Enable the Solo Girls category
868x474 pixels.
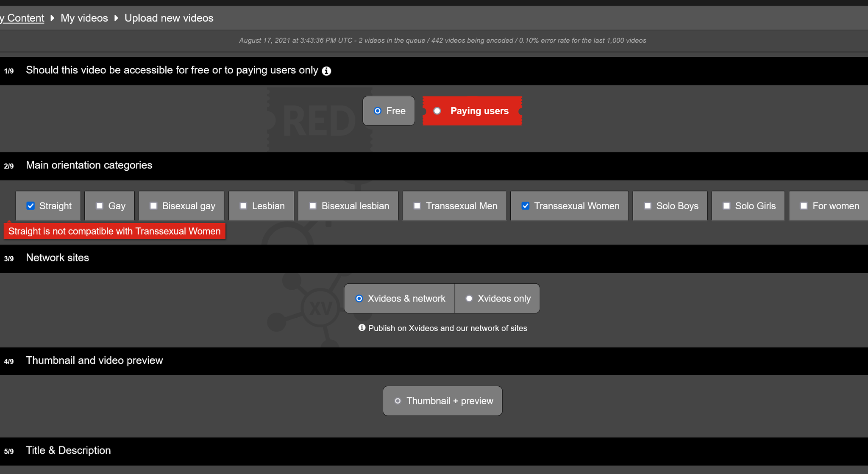point(726,206)
